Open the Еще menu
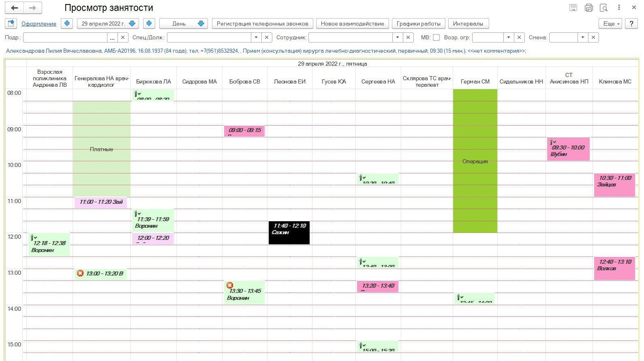The image size is (644, 361). [611, 23]
